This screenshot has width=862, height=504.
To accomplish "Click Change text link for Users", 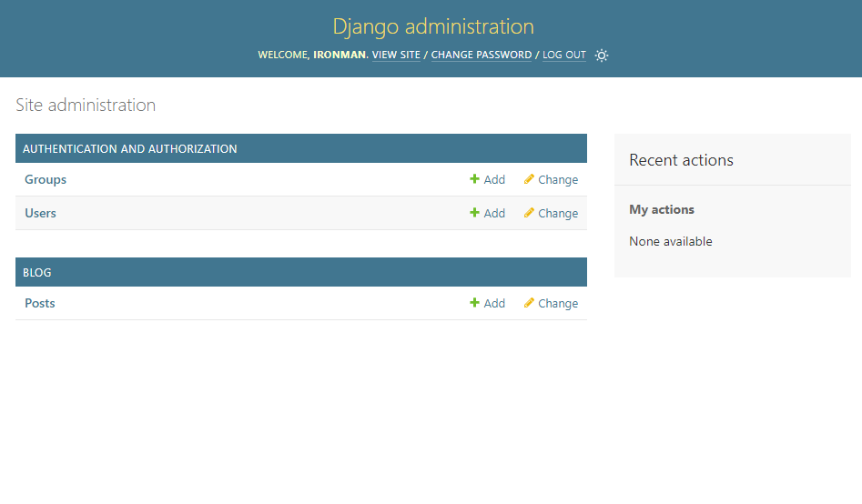I will click(x=558, y=213).
